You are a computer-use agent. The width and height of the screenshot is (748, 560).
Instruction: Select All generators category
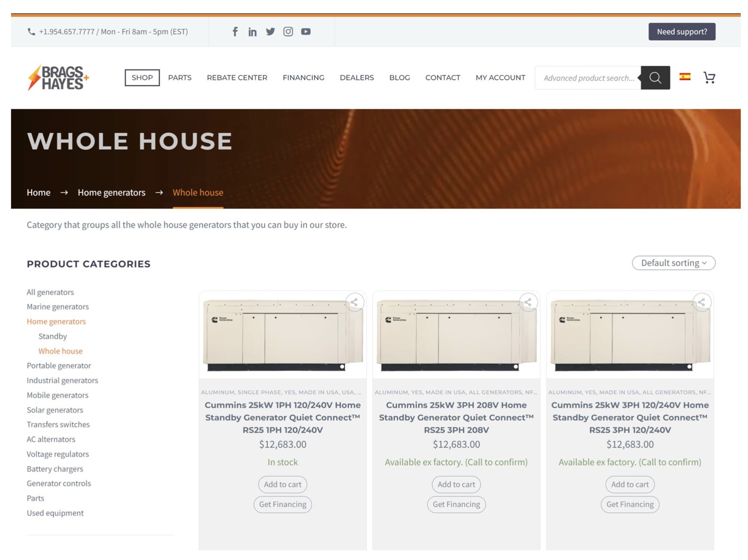tap(50, 292)
